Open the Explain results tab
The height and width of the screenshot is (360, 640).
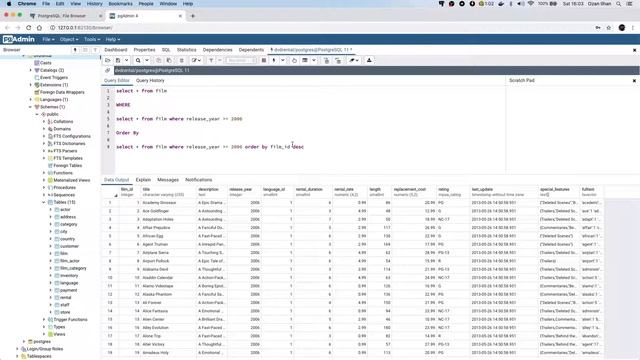point(143,180)
